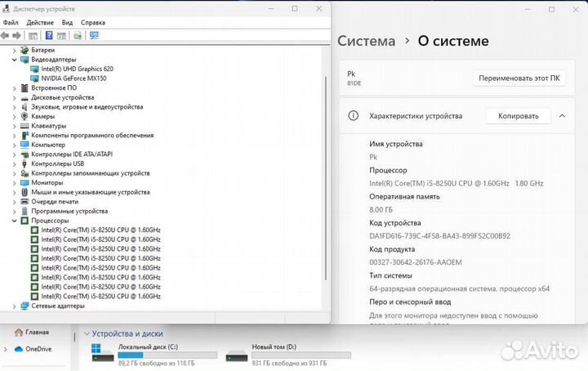Click the C: drive usage bar
The height and width of the screenshot is (371, 588).
coord(167,355)
